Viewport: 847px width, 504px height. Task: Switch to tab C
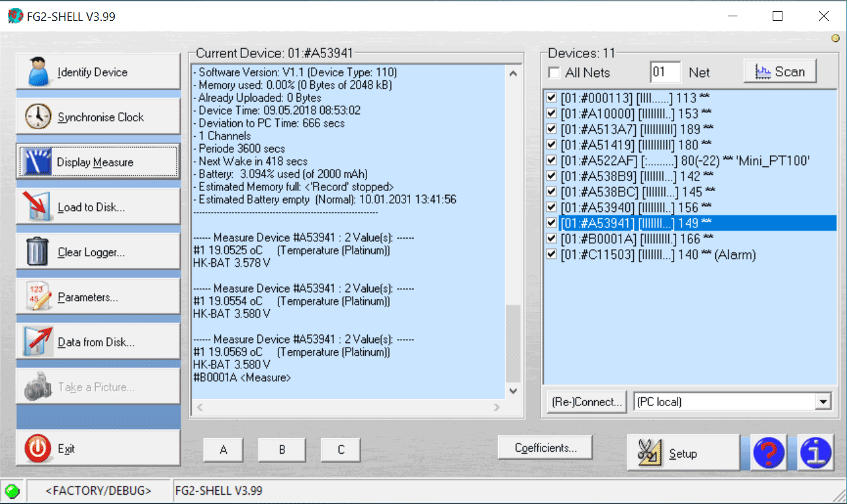click(x=340, y=449)
